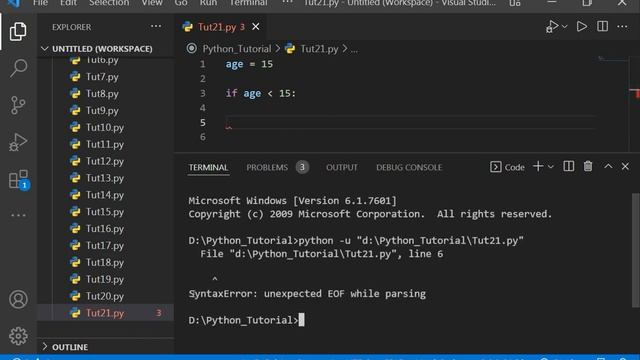Image resolution: width=640 pixels, height=360 pixels.
Task: Open Tut10.py in the explorer
Action: 104,127
